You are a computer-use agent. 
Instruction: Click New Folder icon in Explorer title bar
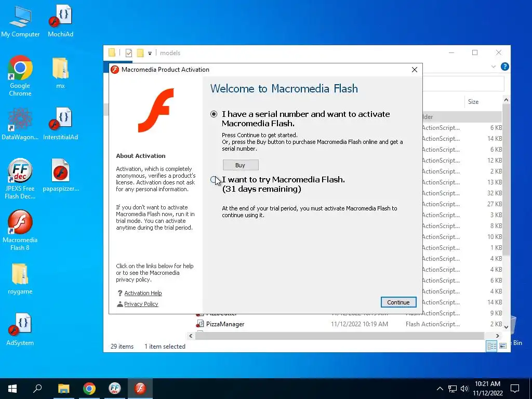pyautogui.click(x=140, y=53)
